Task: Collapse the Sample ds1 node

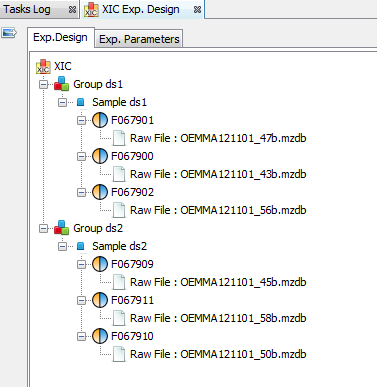Action: coord(62,102)
